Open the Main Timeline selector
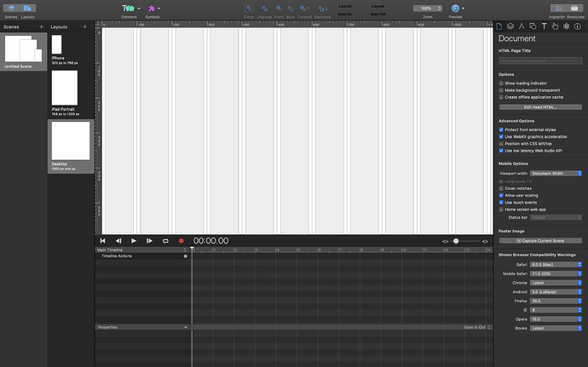 click(141, 249)
